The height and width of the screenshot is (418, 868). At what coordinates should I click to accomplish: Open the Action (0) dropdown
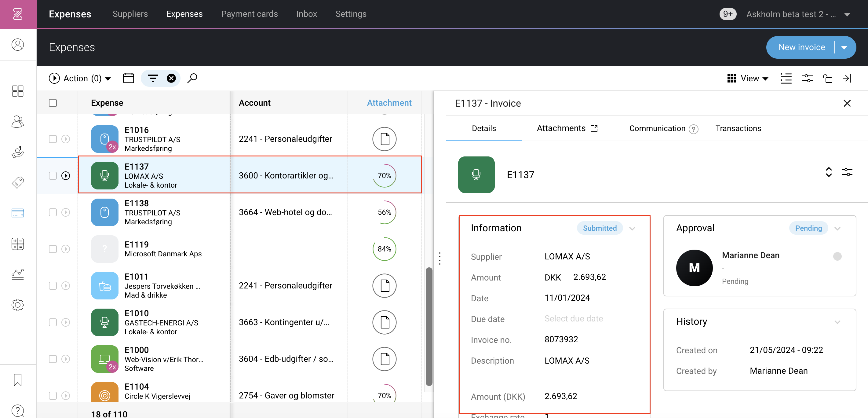coord(80,78)
